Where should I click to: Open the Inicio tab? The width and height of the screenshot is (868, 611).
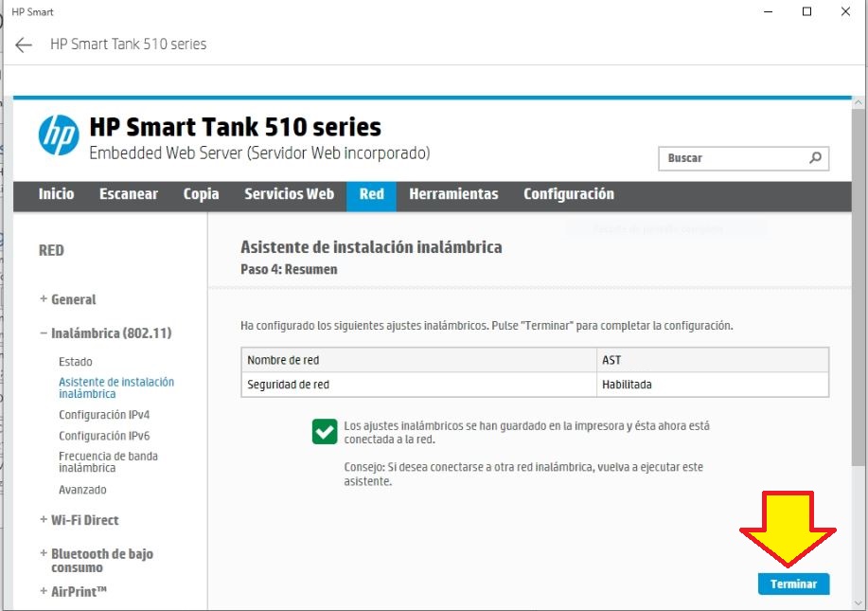click(56, 194)
